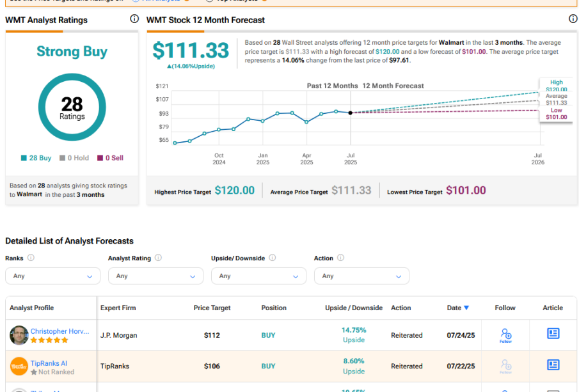579x392 pixels.
Task: Click Christopher Horvers profile photo
Action: (x=19, y=335)
